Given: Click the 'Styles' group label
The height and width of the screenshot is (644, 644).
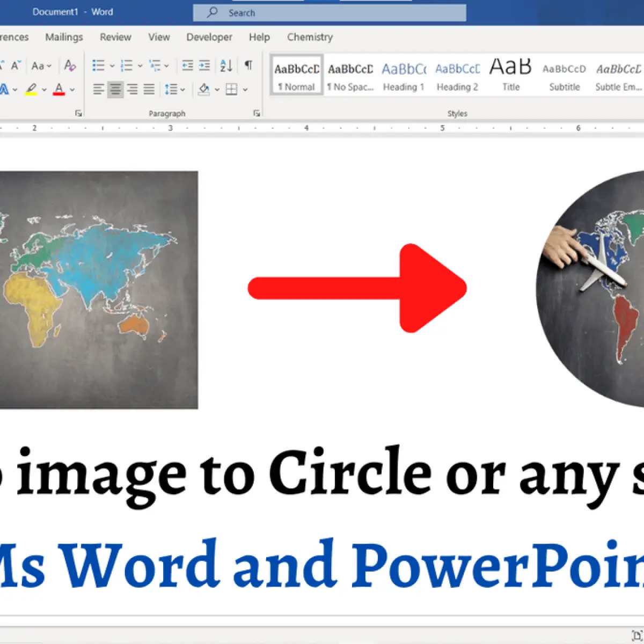Looking at the screenshot, I should coord(457,113).
